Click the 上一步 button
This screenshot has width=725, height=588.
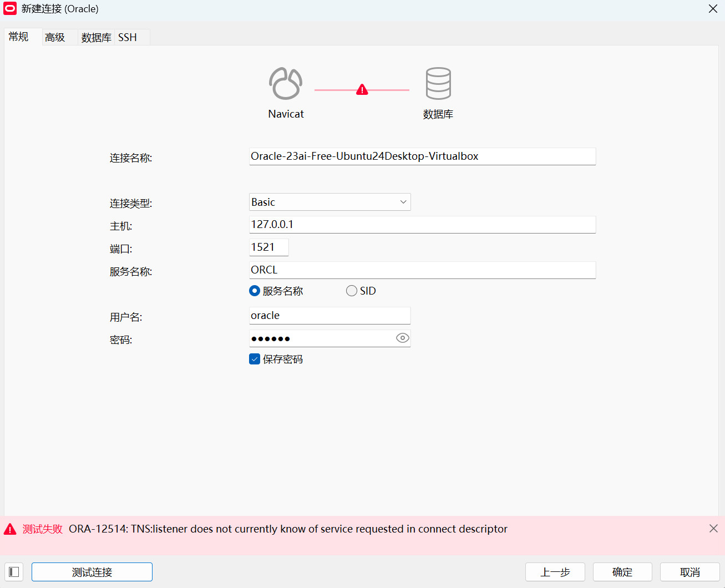[555, 572]
